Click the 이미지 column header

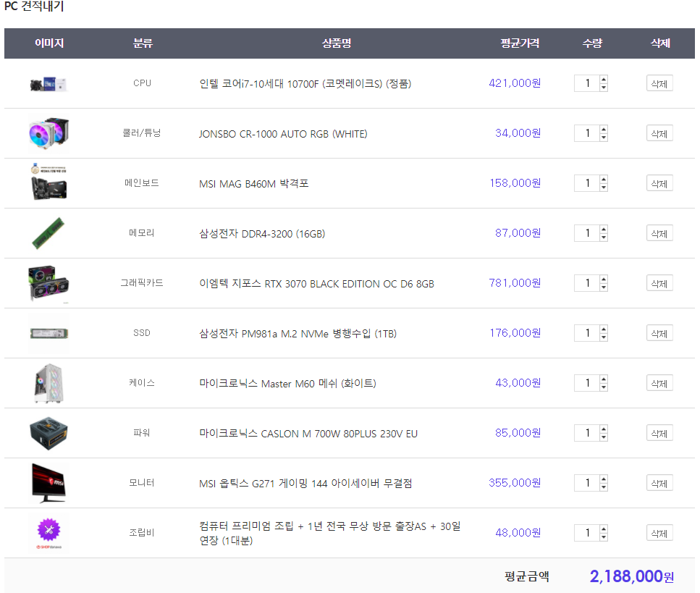coord(49,43)
